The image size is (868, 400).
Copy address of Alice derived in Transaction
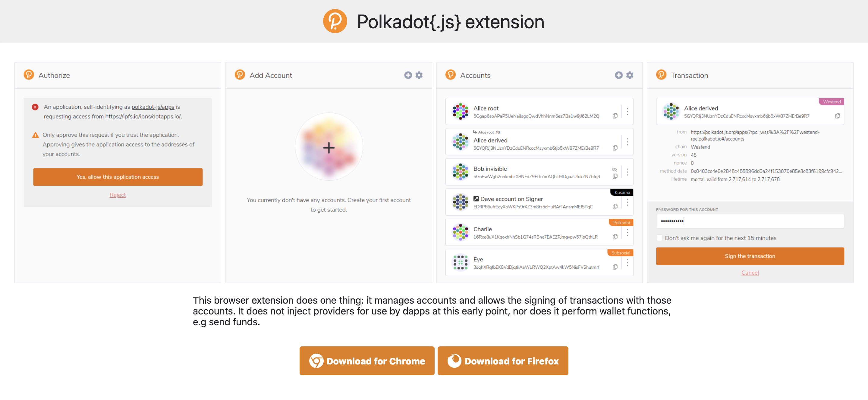(837, 116)
